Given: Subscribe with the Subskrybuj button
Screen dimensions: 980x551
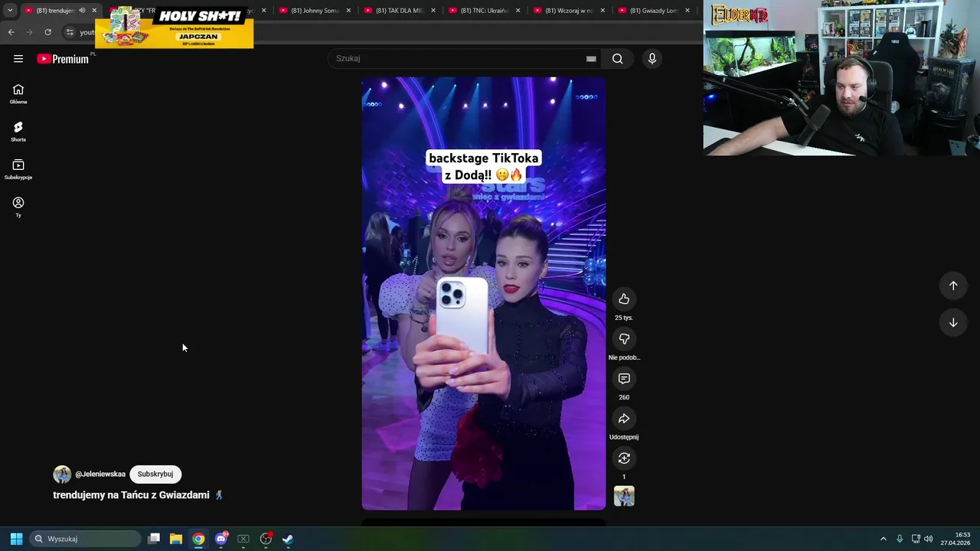Looking at the screenshot, I should (x=155, y=474).
